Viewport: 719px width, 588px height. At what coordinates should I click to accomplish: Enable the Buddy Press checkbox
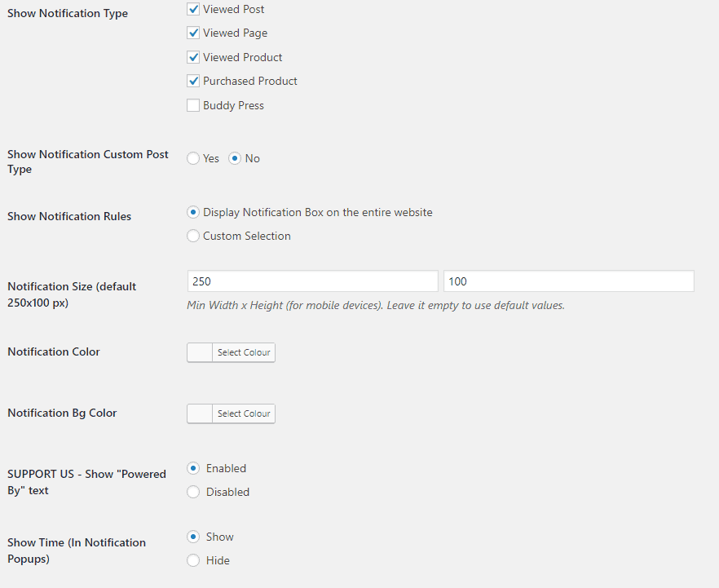coord(193,105)
